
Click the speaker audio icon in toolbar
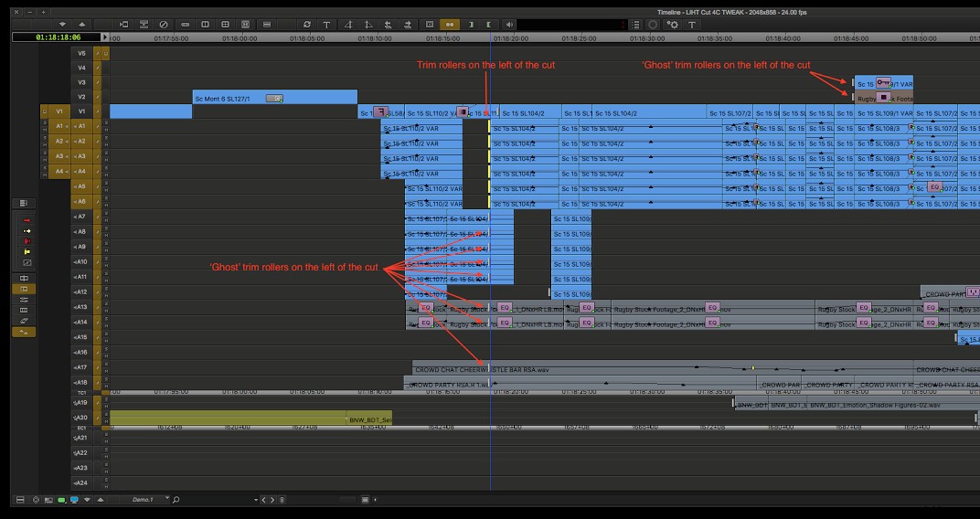(509, 25)
